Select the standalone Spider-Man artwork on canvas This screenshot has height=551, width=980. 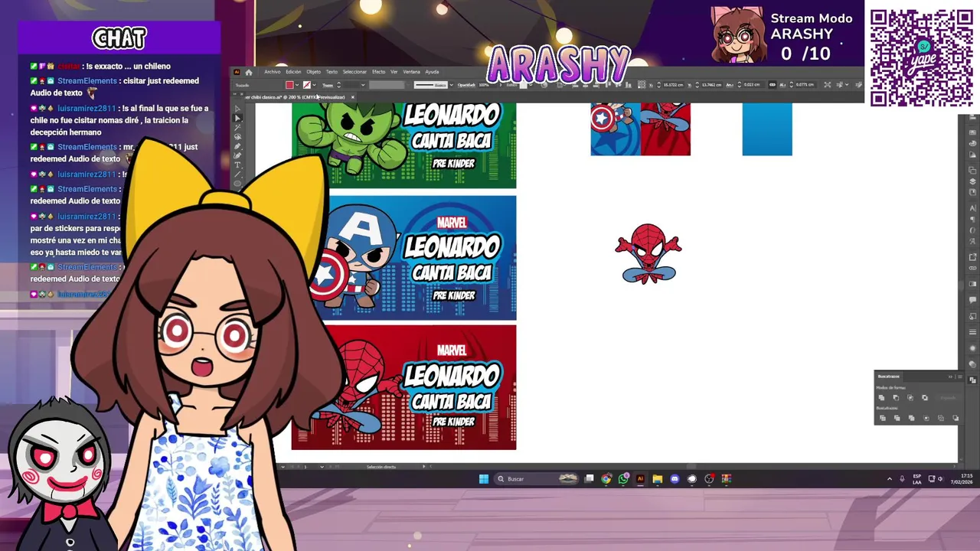648,253
